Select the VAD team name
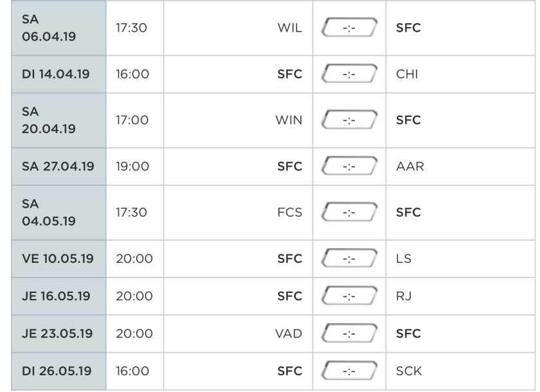540x392 pixels. tap(289, 334)
